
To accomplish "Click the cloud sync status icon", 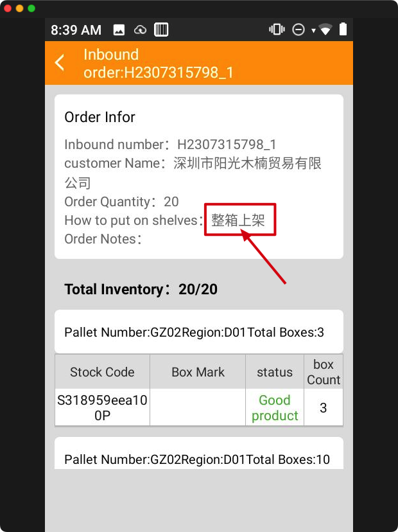I will [x=140, y=30].
